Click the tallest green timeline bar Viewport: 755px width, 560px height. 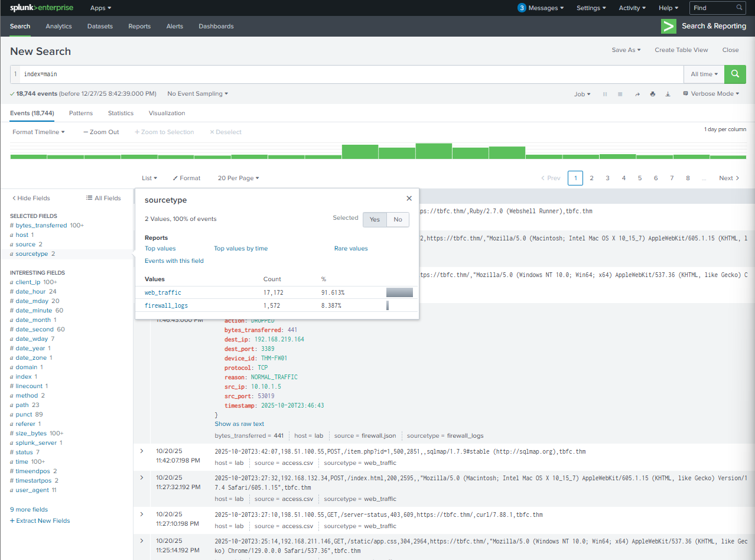(x=433, y=151)
